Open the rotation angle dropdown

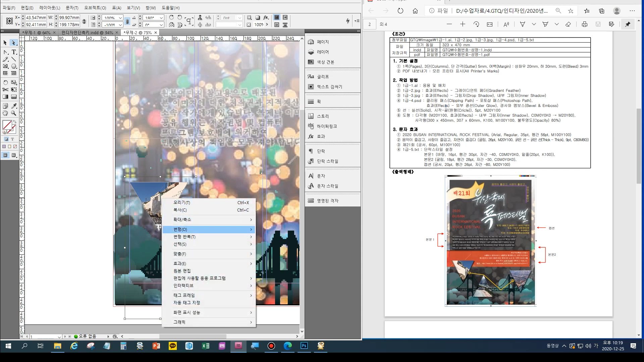pyautogui.click(x=161, y=18)
